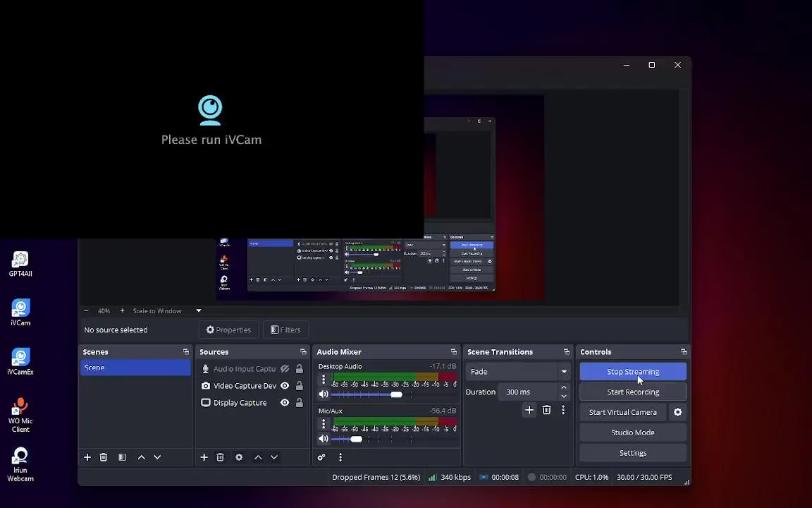The image size is (812, 508).
Task: Move scene down with the arrow
Action: coord(157,457)
